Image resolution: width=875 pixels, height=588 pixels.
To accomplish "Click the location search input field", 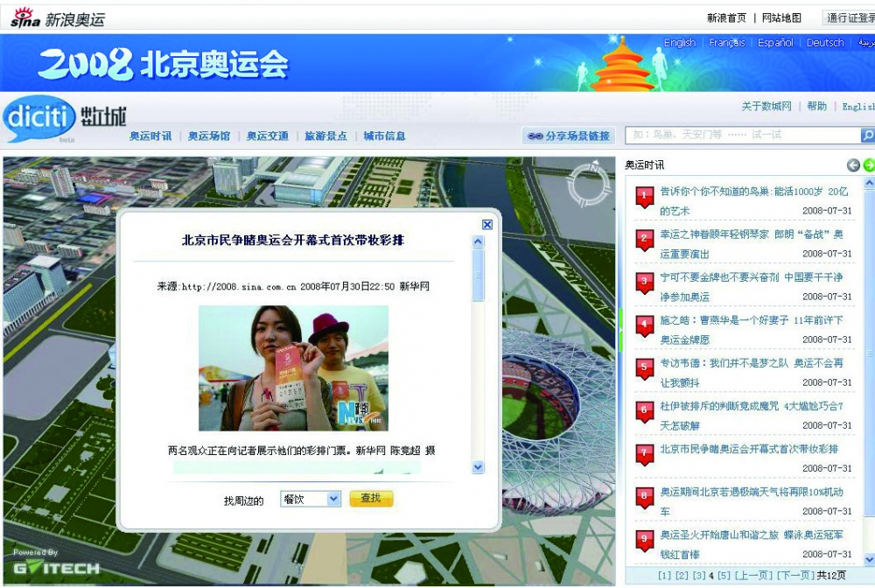I will (742, 136).
